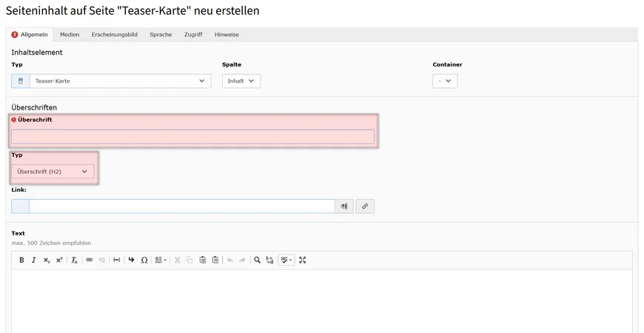The width and height of the screenshot is (644, 333).
Task: Click the Spalte field label
Action: pos(232,65)
